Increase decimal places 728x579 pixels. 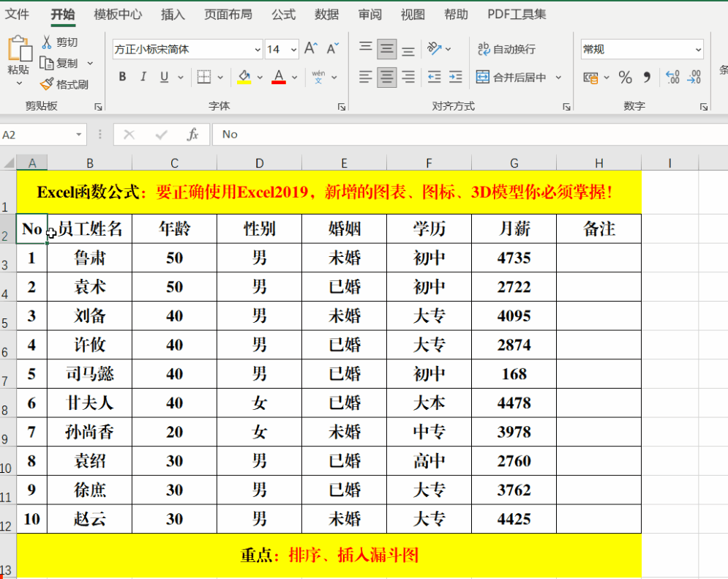[672, 77]
